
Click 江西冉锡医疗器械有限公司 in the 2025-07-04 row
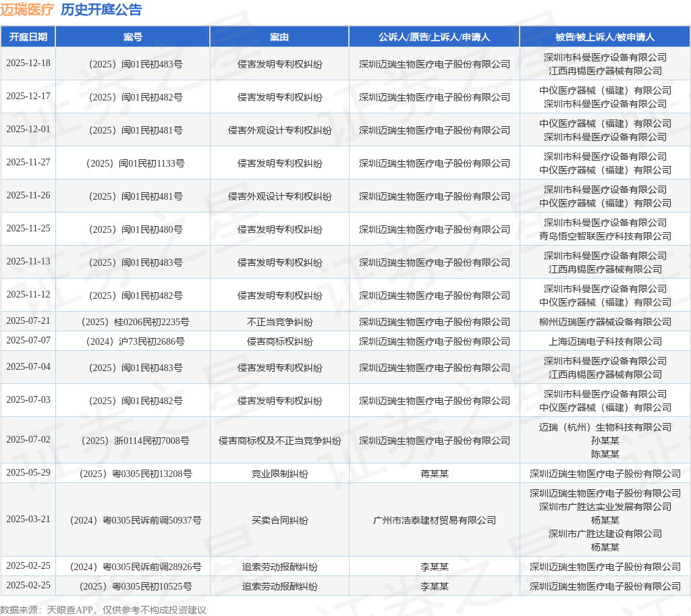click(x=605, y=374)
